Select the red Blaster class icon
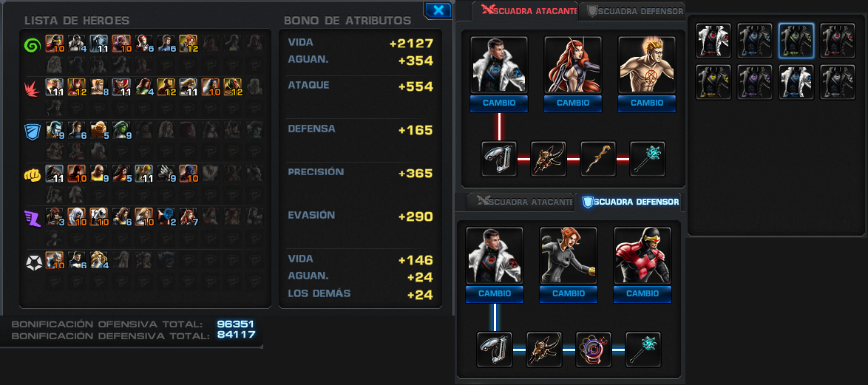Screen dimensions: 868x385 33,87
